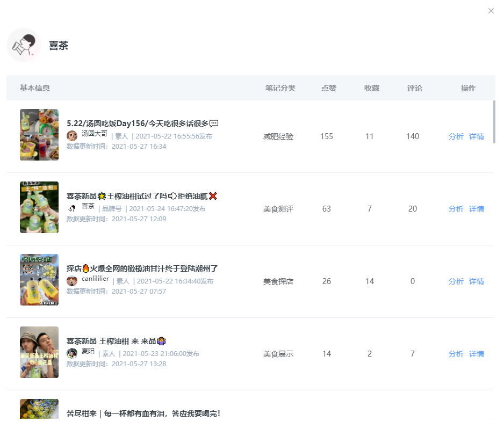Viewport: 504px width, 436px height.
Task: Click author name 夏阳
Action: coord(88,351)
